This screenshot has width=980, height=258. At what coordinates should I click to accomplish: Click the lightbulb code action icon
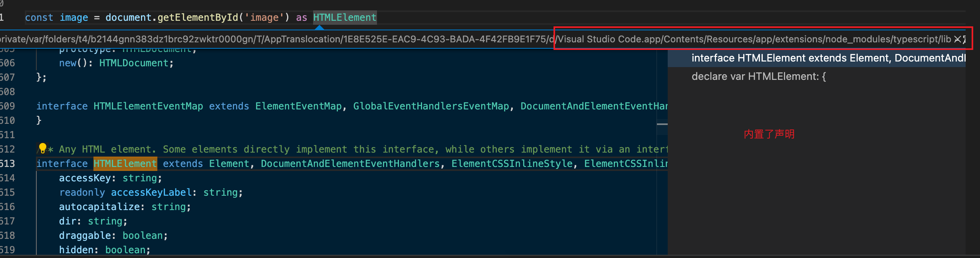click(x=43, y=149)
